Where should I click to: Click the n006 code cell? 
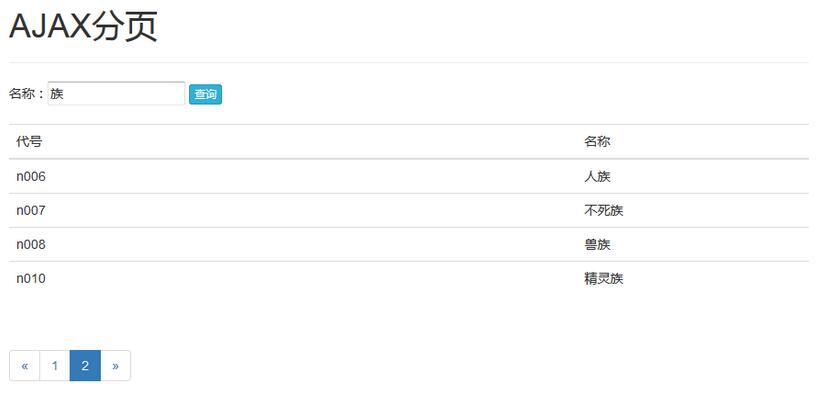coord(31,177)
